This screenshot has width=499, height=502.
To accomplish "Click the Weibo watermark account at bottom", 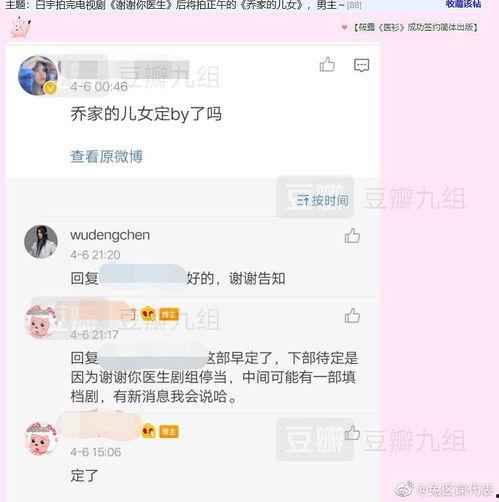I will (x=445, y=489).
